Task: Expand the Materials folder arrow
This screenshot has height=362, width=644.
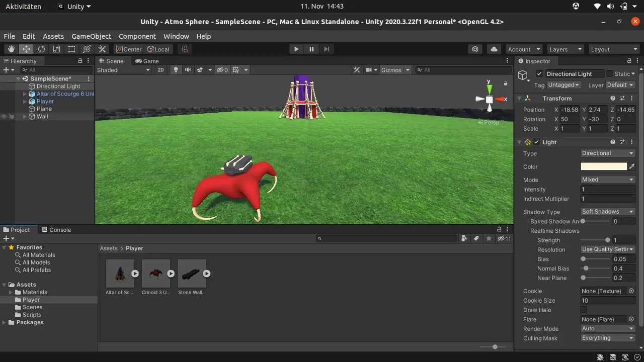Action: [11, 292]
